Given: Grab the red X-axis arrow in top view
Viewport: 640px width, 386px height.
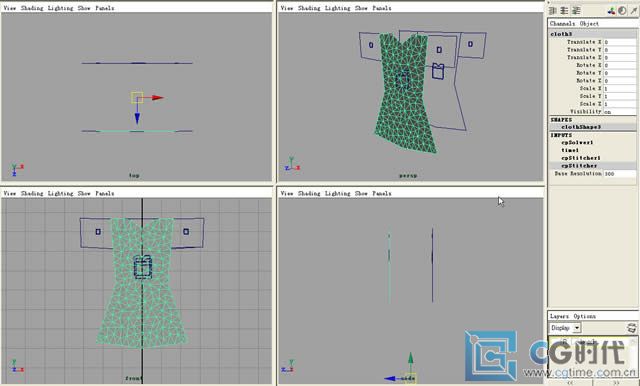Looking at the screenshot, I should tap(157, 98).
